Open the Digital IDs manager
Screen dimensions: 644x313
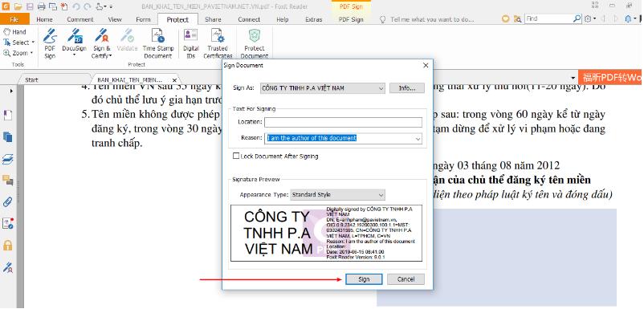(190, 43)
